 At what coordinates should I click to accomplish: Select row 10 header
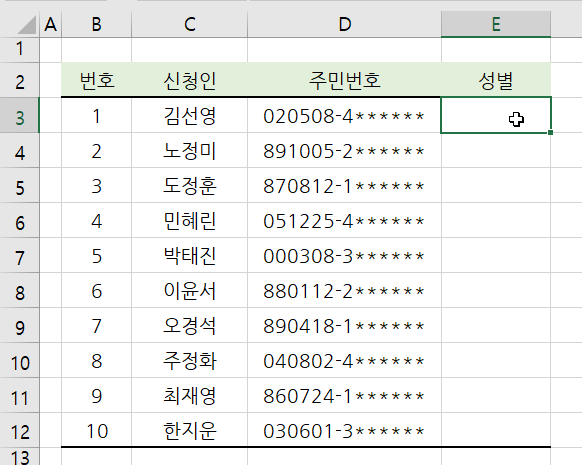click(x=19, y=360)
